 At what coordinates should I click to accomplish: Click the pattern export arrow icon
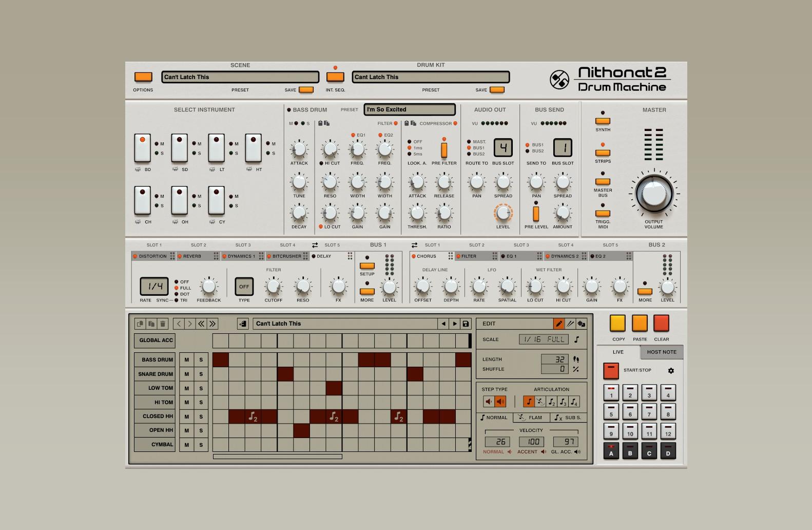pyautogui.click(x=243, y=324)
